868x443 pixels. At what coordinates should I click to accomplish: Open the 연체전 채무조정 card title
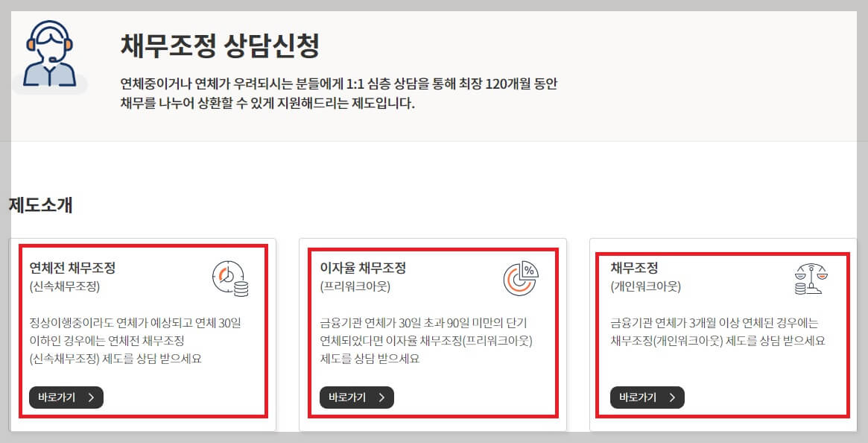(72, 268)
